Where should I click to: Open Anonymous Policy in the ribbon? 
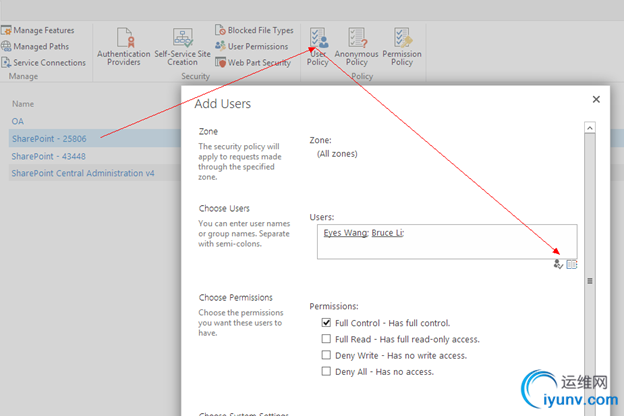[357, 47]
